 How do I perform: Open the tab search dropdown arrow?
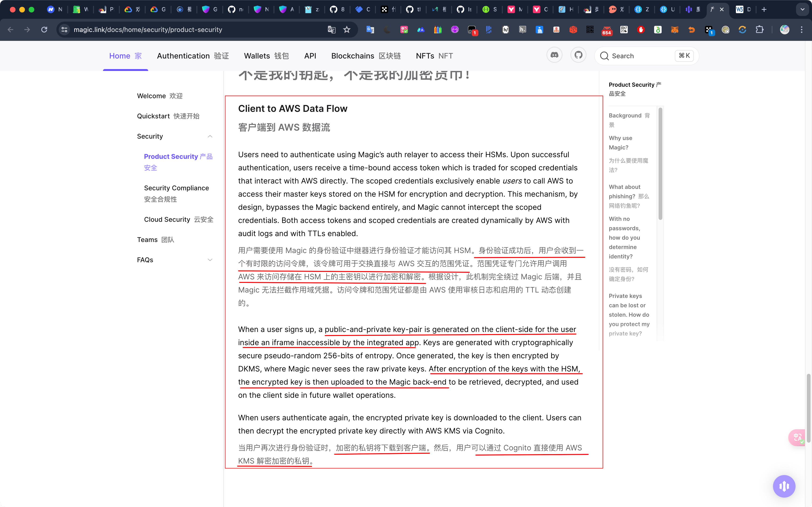coord(802,9)
